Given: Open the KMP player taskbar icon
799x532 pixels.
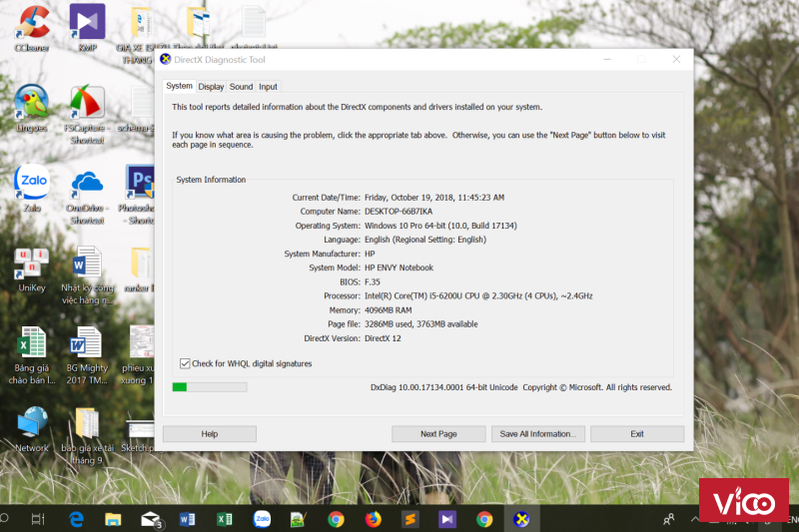Looking at the screenshot, I should point(447,519).
